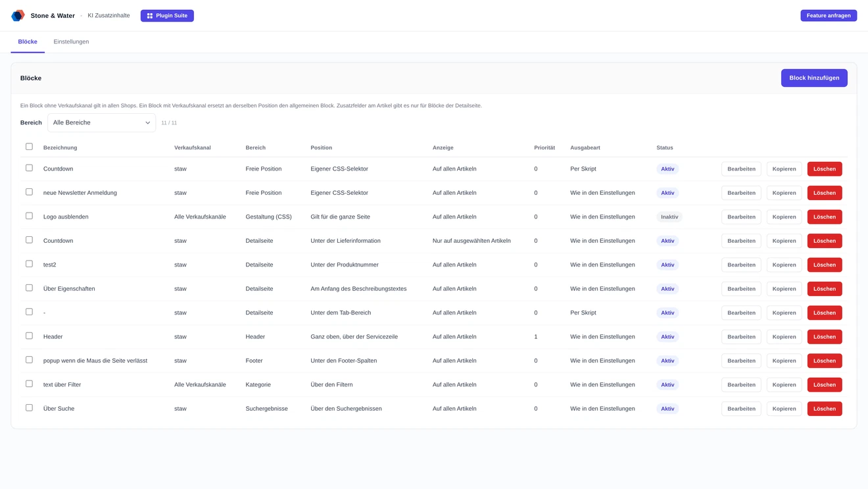Image resolution: width=868 pixels, height=489 pixels.
Task: Switch to the Blöcke tab
Action: coord(28,41)
